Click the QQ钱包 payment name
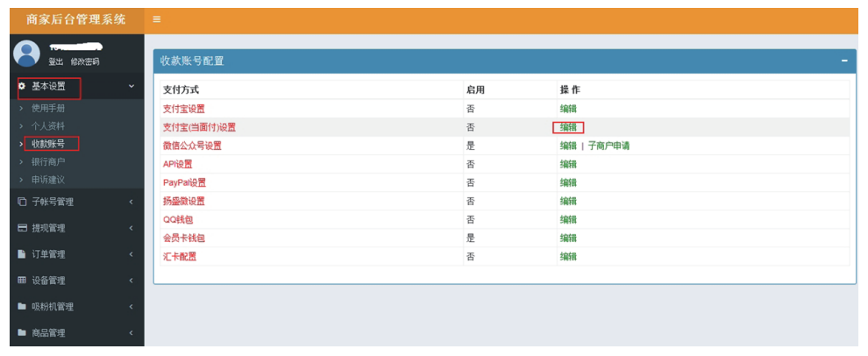The height and width of the screenshot is (356, 868). 178,220
